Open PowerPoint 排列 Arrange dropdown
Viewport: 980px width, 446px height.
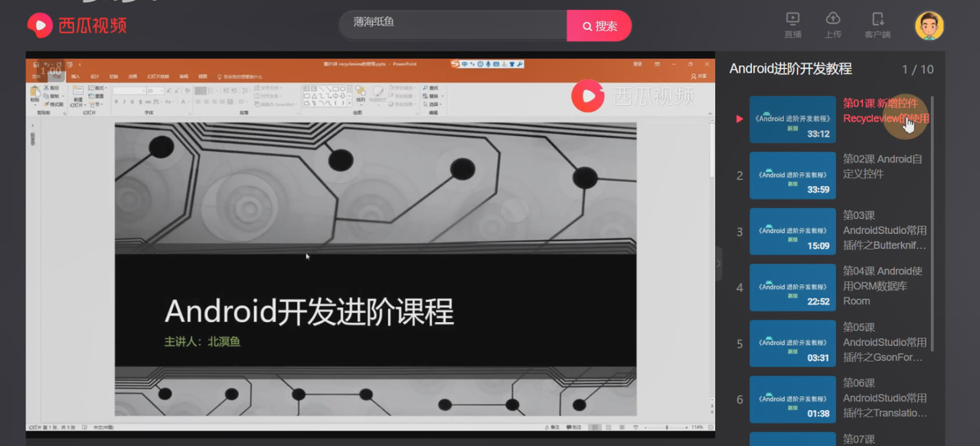coord(361,95)
